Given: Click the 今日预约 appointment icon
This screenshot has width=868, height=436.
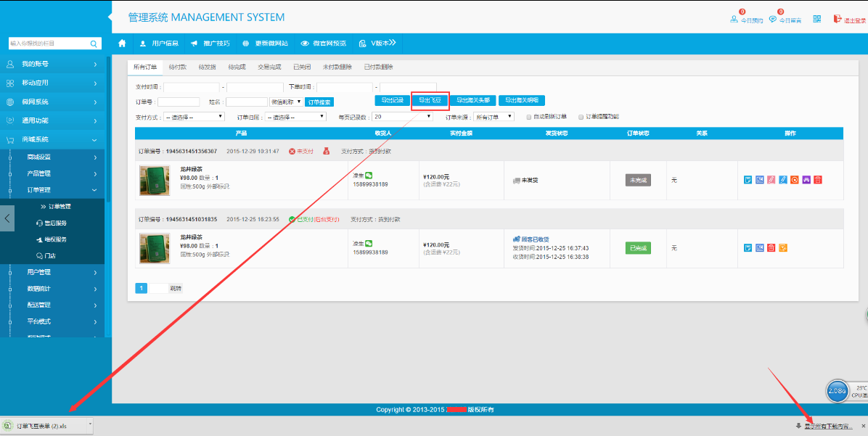Looking at the screenshot, I should point(734,19).
